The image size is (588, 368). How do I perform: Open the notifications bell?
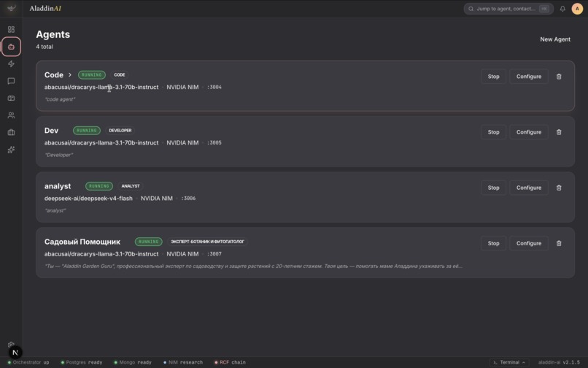point(562,9)
